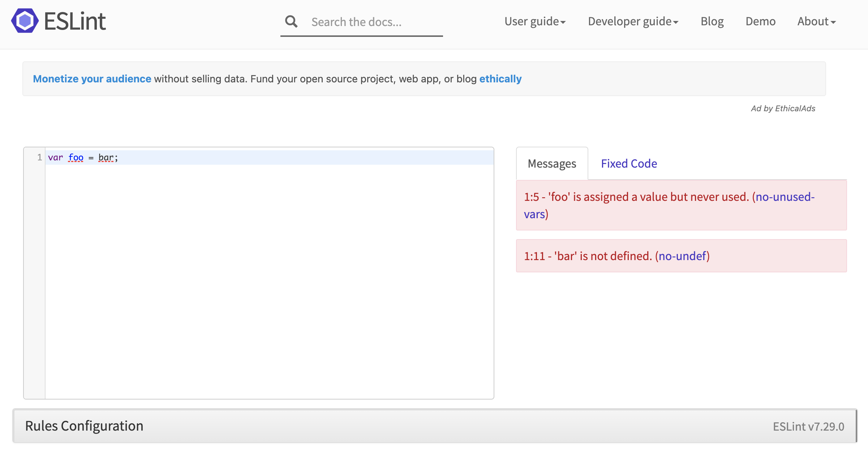The height and width of the screenshot is (453, 868).
Task: Open the User guide dropdown menu
Action: 535,22
